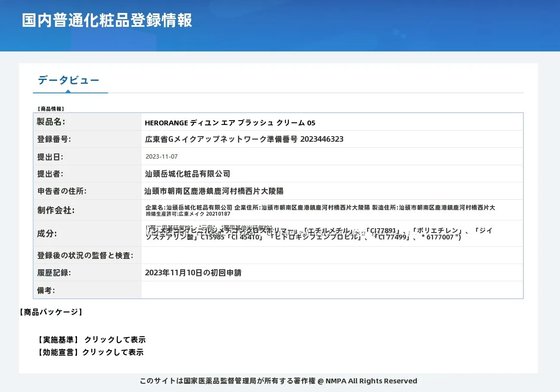
Task: Click the NMPA copyright footer text
Action: [278, 381]
